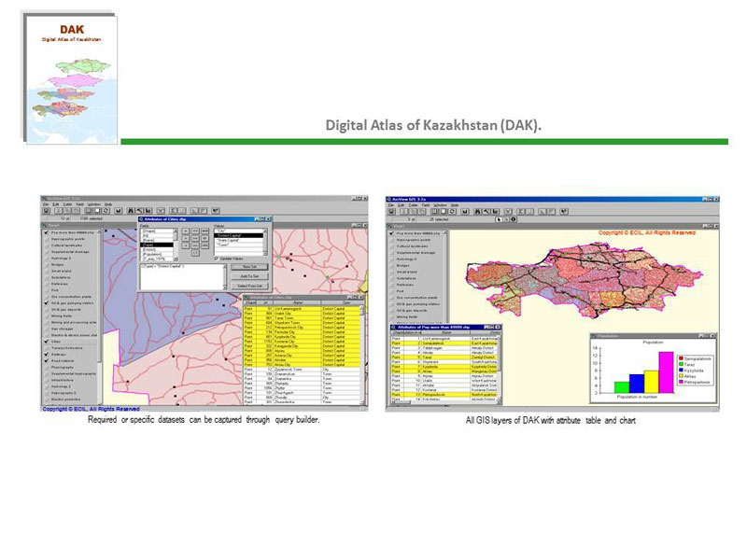Click the '=' operator button in query dialog
The height and width of the screenshot is (560, 747).
click(x=186, y=231)
